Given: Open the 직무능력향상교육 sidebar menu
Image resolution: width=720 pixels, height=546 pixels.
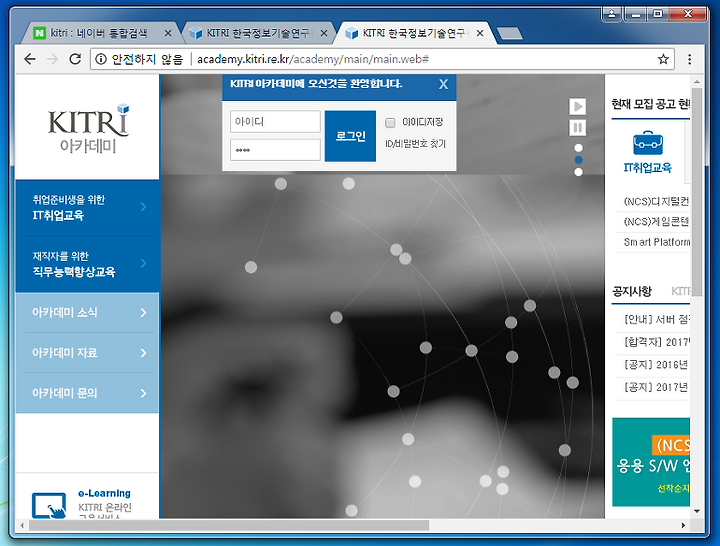Looking at the screenshot, I should [x=87, y=264].
